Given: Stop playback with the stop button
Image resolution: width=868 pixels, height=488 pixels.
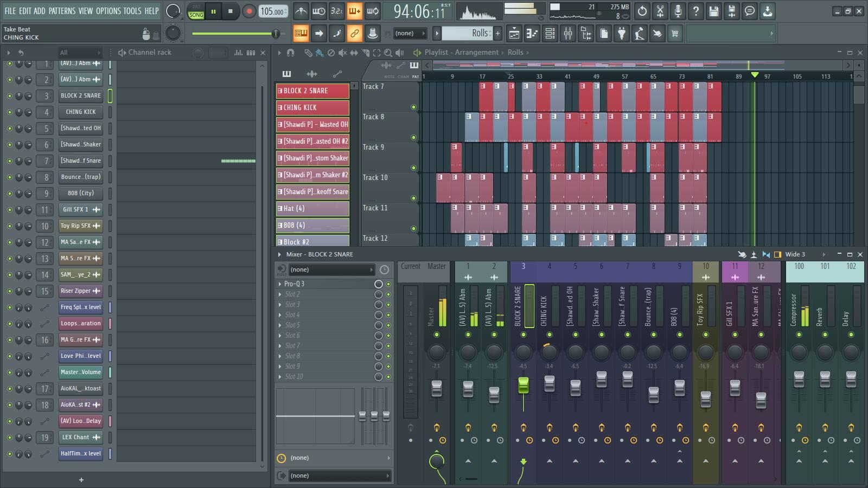Looking at the screenshot, I should coord(231,11).
